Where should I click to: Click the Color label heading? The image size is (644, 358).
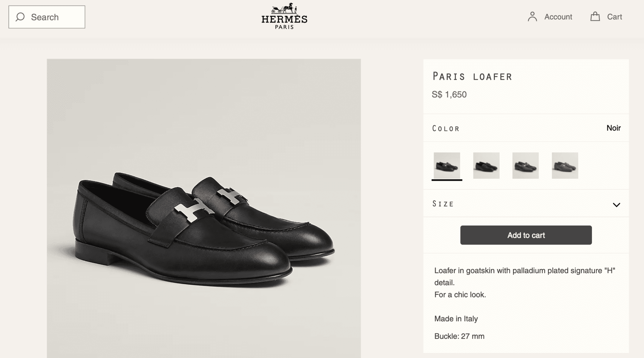tap(446, 129)
